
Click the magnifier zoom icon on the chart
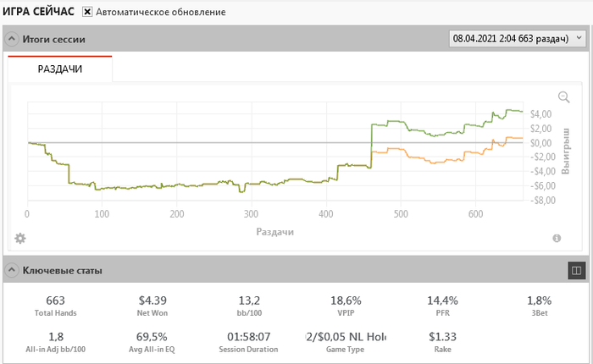[x=564, y=97]
